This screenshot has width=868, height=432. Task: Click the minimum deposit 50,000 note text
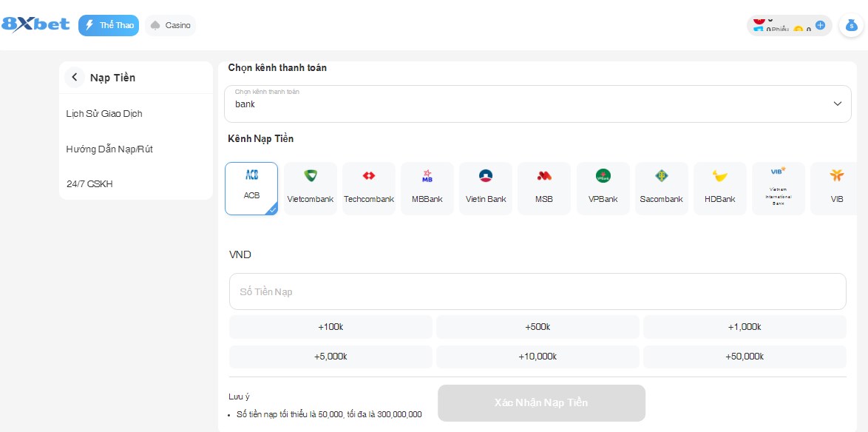click(329, 414)
